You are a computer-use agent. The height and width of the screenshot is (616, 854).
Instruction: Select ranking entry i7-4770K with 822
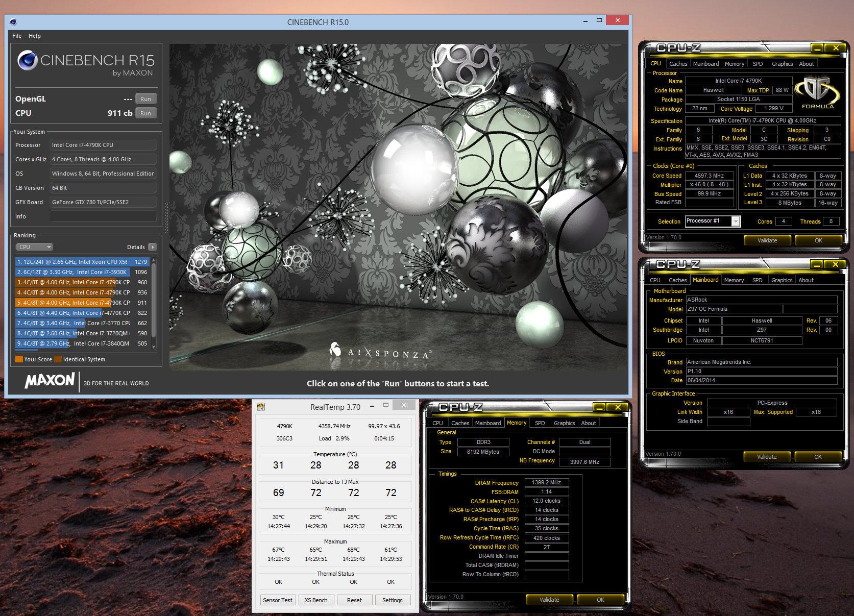coord(82,313)
